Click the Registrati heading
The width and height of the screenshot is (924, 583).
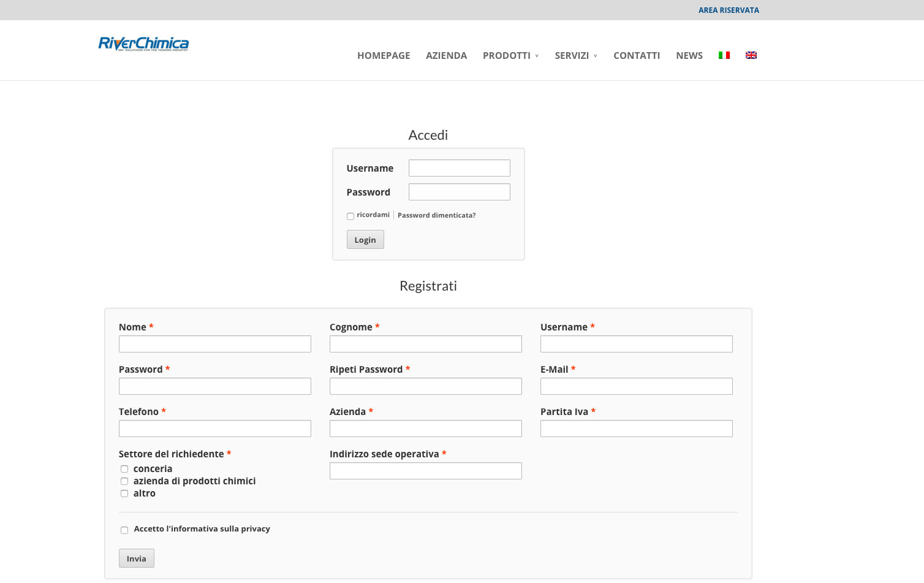point(428,286)
